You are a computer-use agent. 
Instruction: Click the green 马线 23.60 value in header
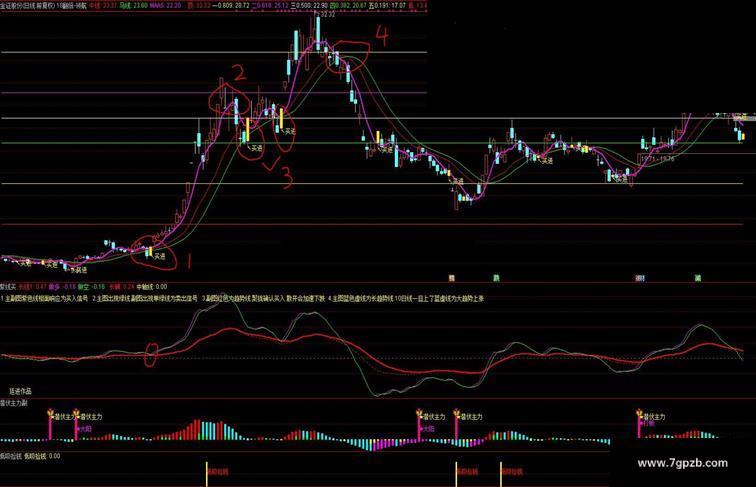pos(134,5)
